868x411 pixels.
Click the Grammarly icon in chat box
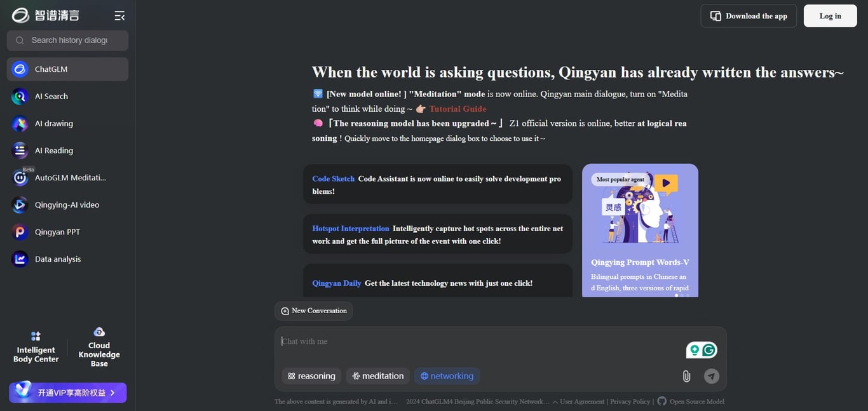point(709,350)
